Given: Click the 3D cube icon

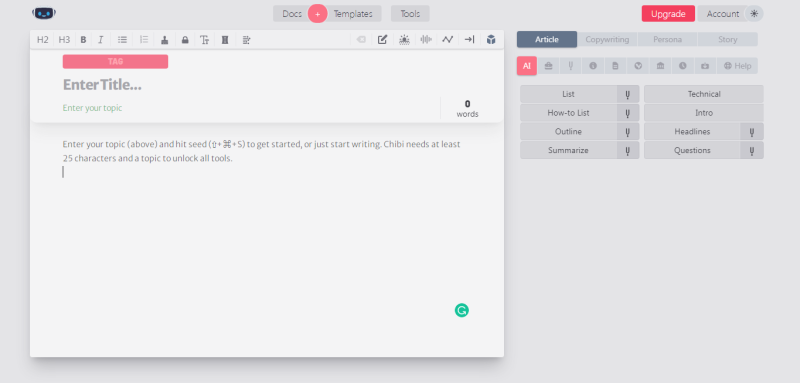Looking at the screenshot, I should [x=491, y=40].
